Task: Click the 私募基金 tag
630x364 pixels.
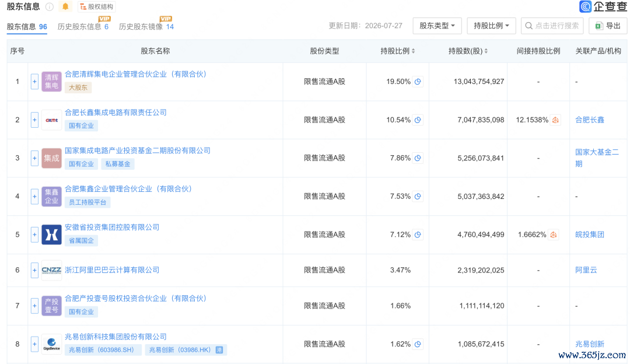Action: (118, 164)
